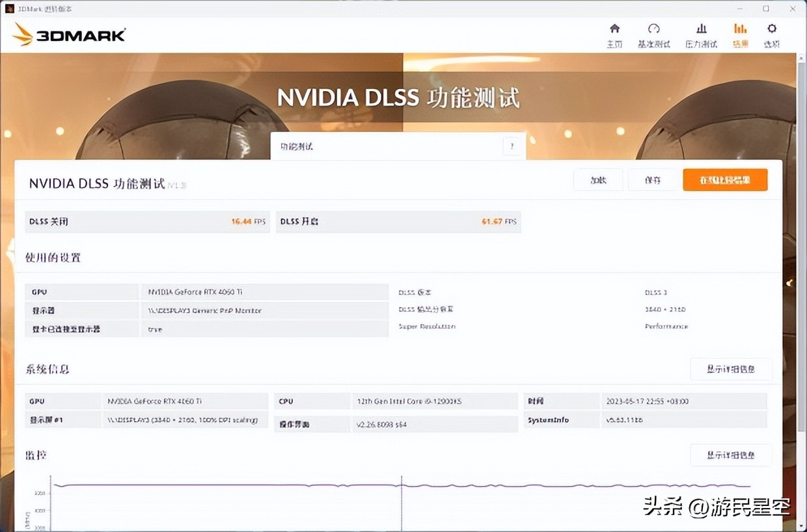Click the 3DMark app icon in title bar
This screenshot has height=532, width=807.
10,8
